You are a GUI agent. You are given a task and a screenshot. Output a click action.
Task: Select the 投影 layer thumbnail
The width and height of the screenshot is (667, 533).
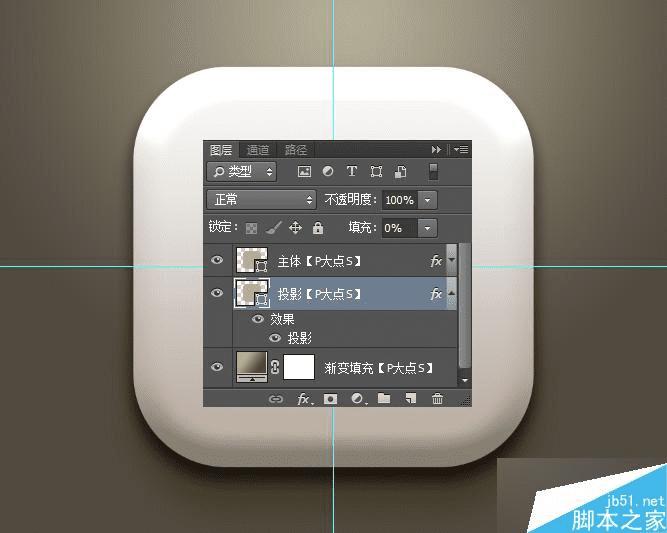(252, 293)
